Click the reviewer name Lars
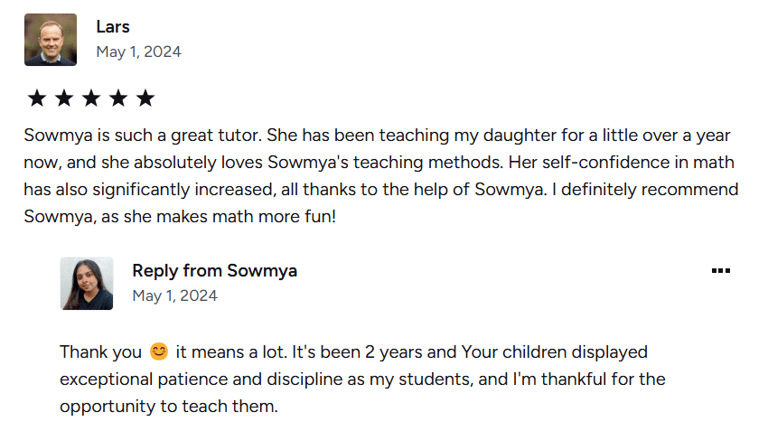Screen dimensions: 768x431 pyautogui.click(x=113, y=26)
